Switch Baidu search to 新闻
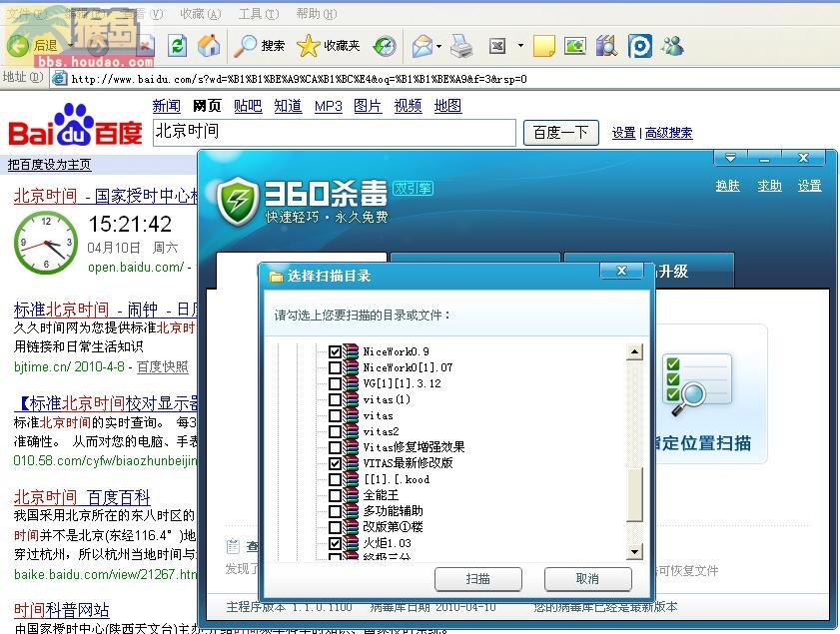The width and height of the screenshot is (840, 634). 166,106
